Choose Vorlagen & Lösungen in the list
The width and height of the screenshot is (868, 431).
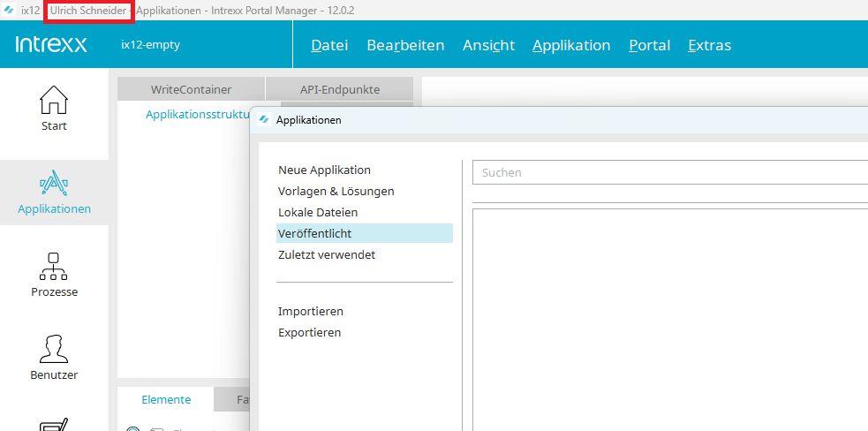click(336, 191)
